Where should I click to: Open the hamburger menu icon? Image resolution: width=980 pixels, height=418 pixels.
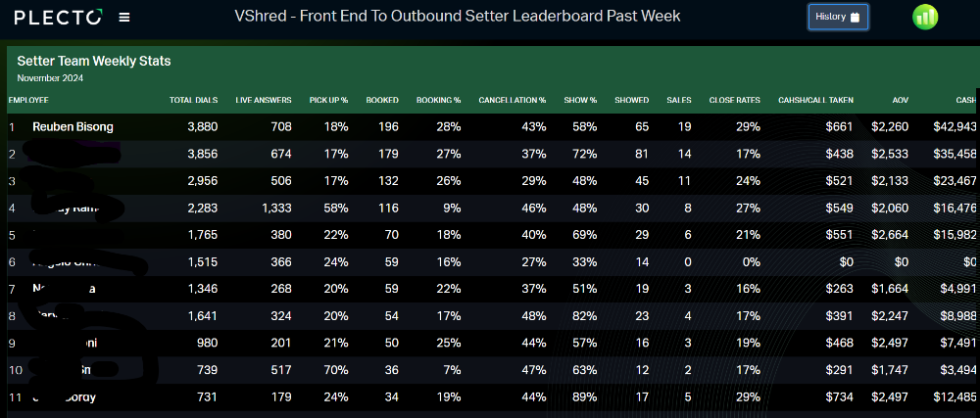click(124, 18)
